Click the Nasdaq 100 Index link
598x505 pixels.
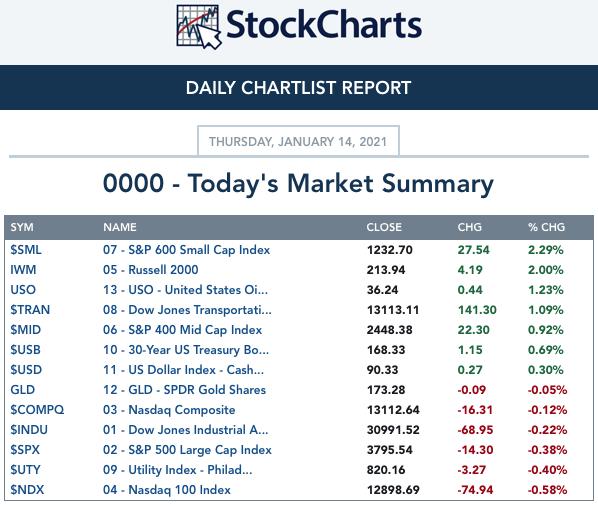167,490
